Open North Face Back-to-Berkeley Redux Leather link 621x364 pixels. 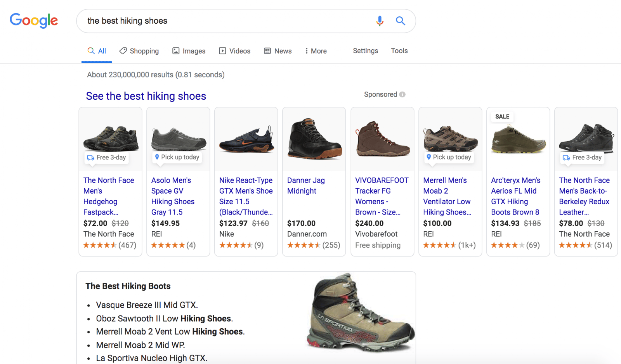[585, 196]
